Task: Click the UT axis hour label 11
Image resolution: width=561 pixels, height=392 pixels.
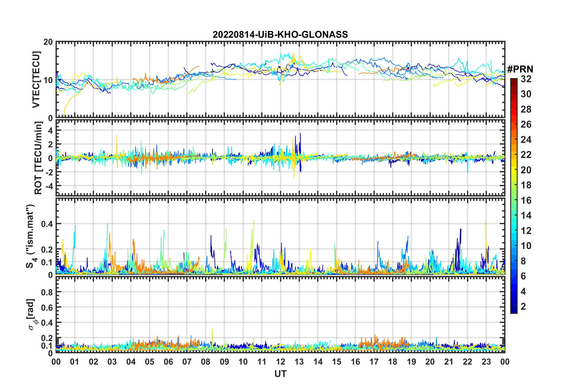Action: tap(262, 362)
